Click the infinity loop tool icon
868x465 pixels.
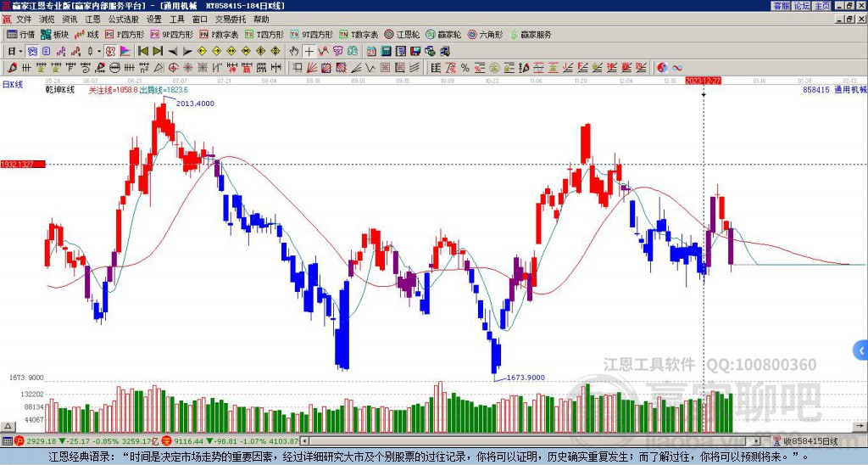[x=677, y=68]
